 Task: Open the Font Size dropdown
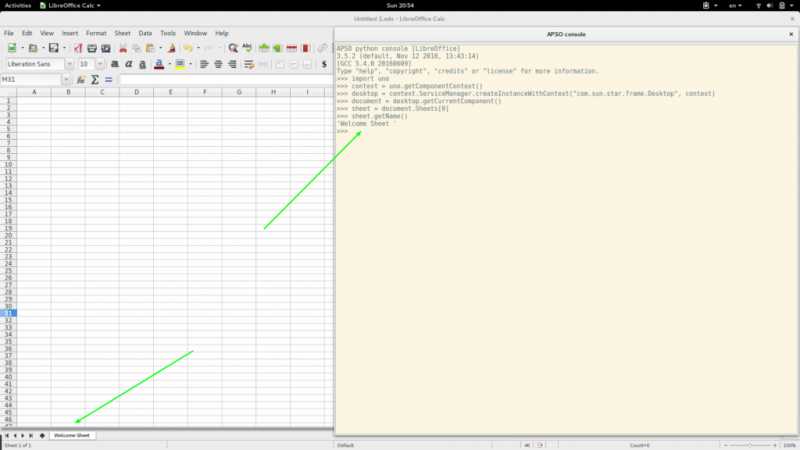tap(100, 64)
